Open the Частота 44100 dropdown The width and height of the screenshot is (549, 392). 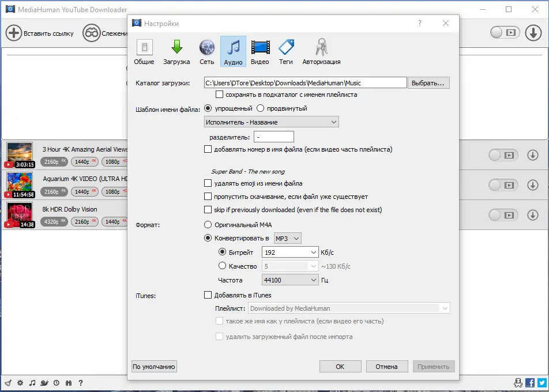coord(290,280)
